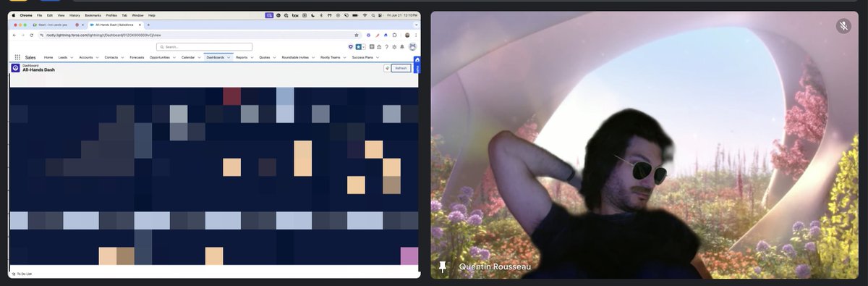Open Salesforce Notifications bell icon

click(402, 47)
